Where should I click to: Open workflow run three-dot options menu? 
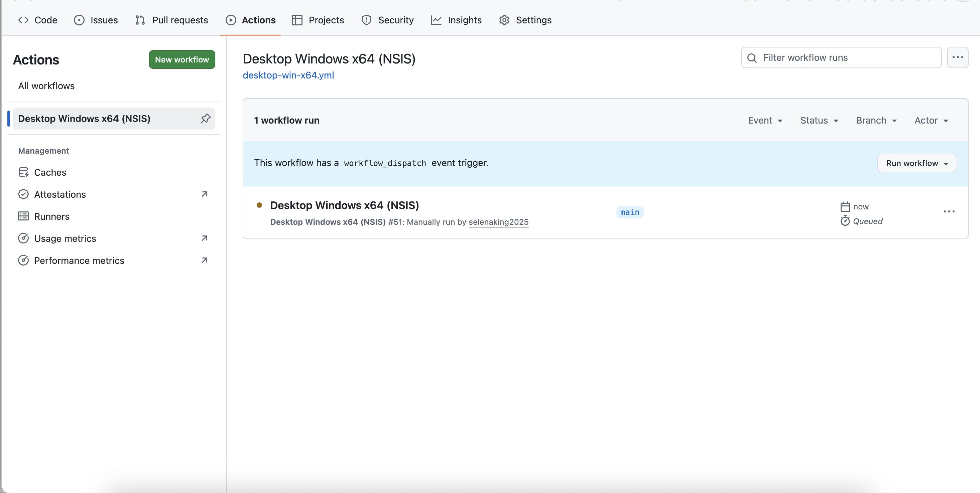949,212
